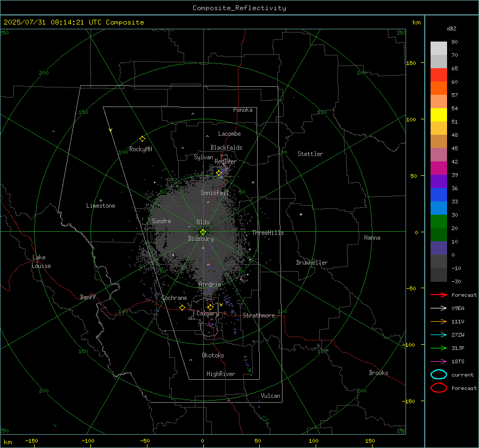Click the Sylvan town label

203,157
